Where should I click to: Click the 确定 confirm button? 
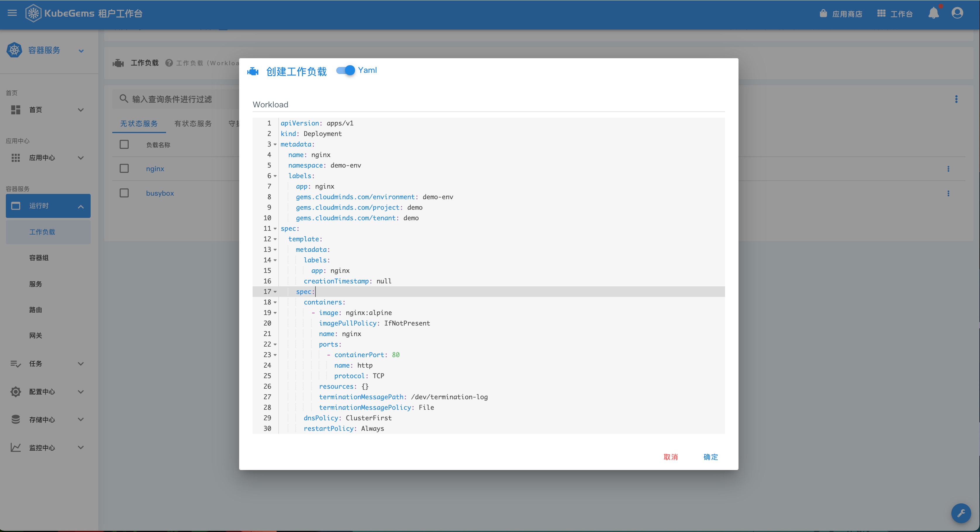coord(710,457)
